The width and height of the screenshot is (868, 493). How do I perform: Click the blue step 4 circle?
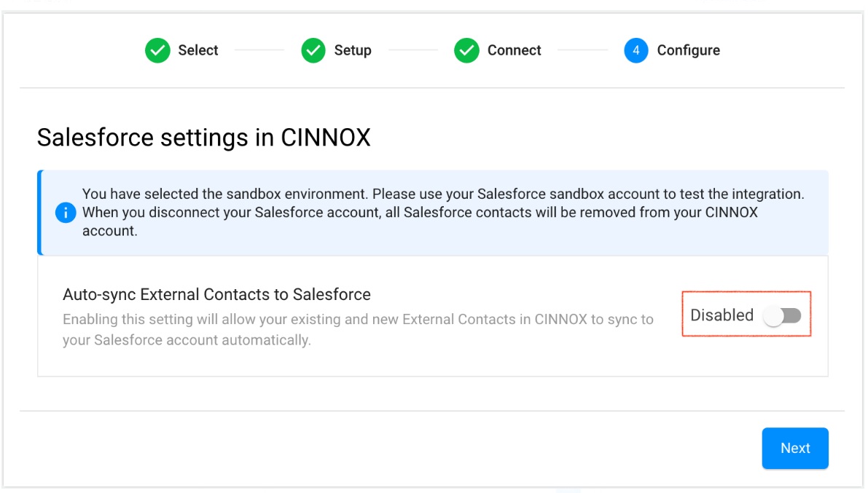click(x=636, y=50)
